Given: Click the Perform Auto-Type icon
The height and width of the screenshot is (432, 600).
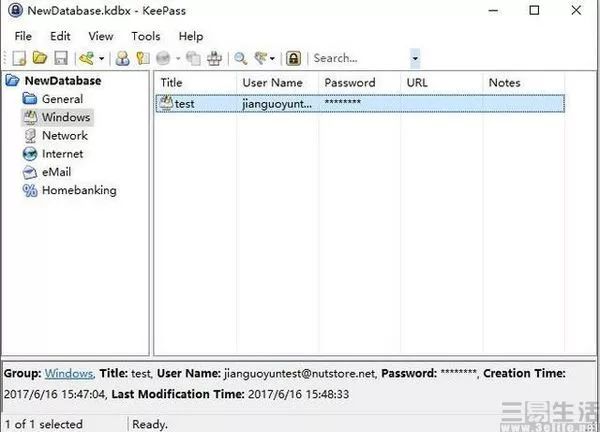Looking at the screenshot, I should click(214, 58).
